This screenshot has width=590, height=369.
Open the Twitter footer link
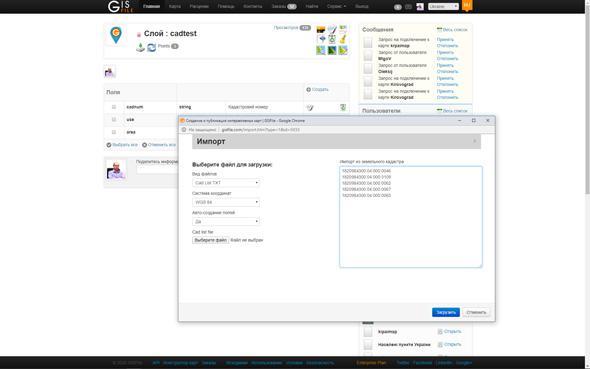click(403, 363)
